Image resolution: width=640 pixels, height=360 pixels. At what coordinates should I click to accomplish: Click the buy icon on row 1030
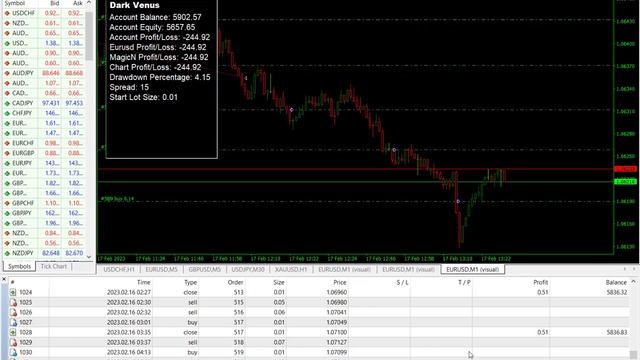click(13, 352)
